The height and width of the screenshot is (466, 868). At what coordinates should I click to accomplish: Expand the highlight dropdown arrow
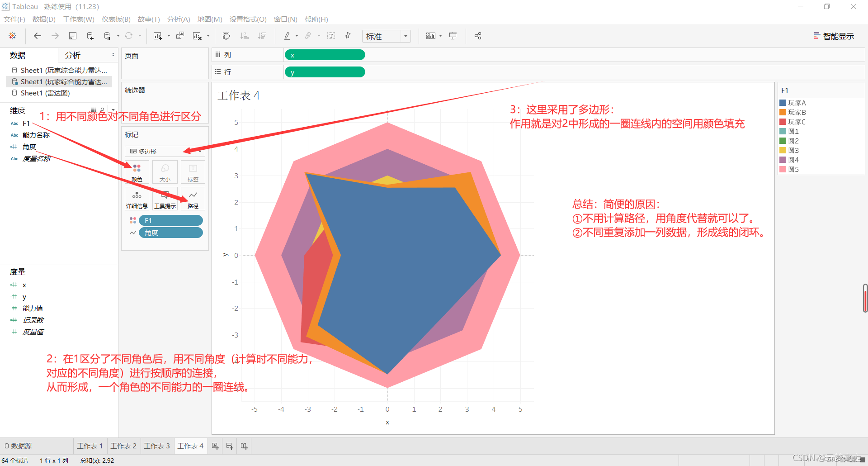tap(297, 36)
